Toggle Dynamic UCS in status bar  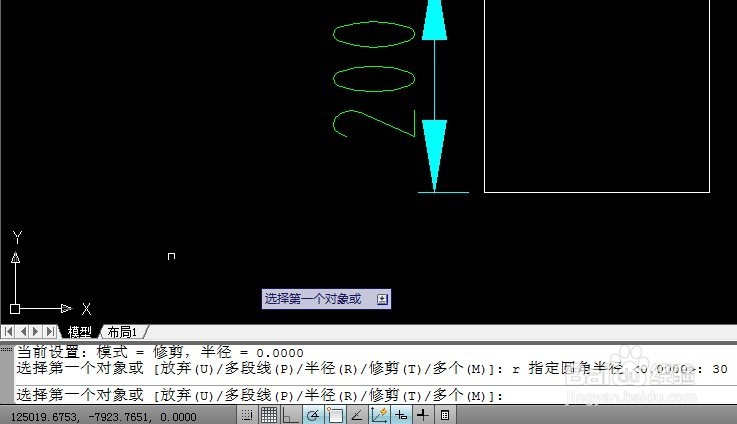coord(379,415)
